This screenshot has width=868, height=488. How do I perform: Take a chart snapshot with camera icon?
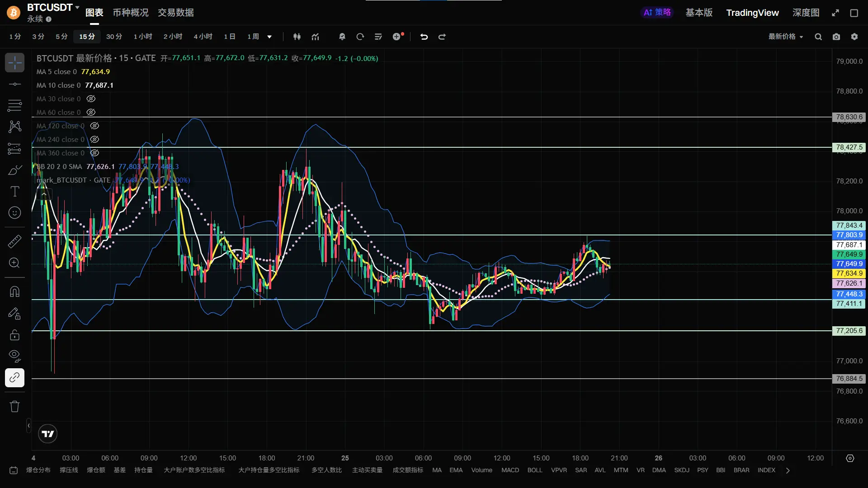[836, 37]
